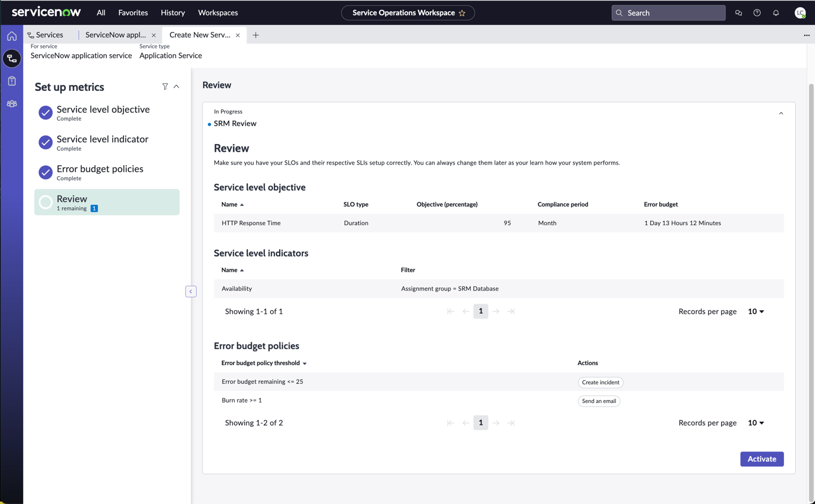Select the Review step

click(x=107, y=202)
